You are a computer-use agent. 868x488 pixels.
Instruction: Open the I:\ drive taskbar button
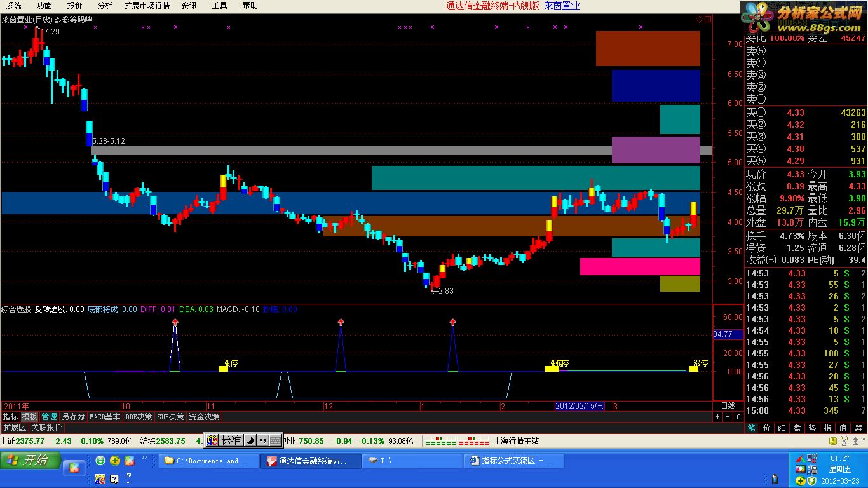tap(412, 461)
